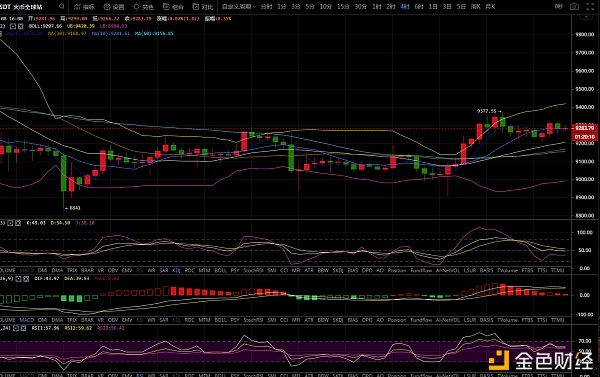Screen dimensions: 600x377
Task: Click the 9800.00 price axis label
Action: click(585, 34)
